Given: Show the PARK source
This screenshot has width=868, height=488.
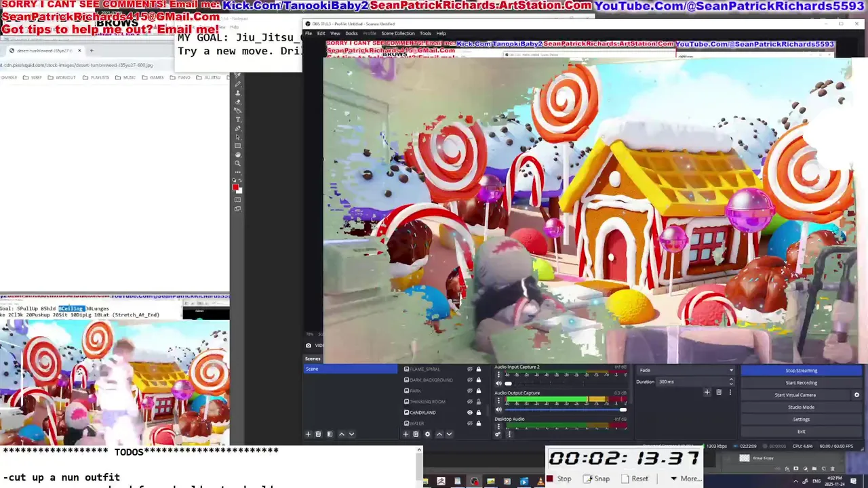Looking at the screenshot, I should point(470,391).
